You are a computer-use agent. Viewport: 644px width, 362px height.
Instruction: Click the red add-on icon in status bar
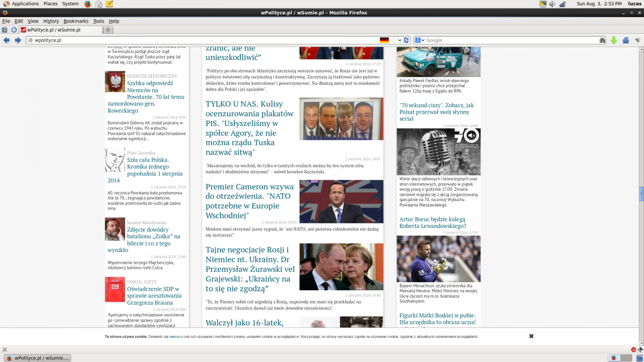[634, 350]
